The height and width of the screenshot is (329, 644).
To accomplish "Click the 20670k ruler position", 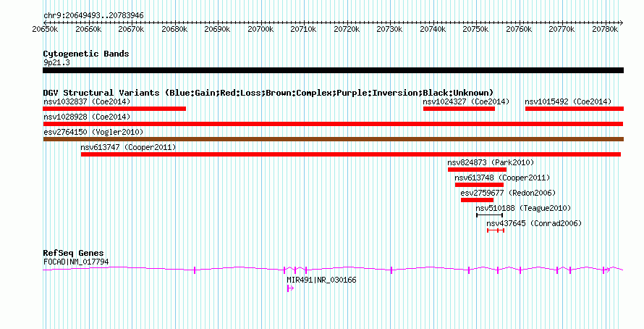I will click(x=132, y=29).
